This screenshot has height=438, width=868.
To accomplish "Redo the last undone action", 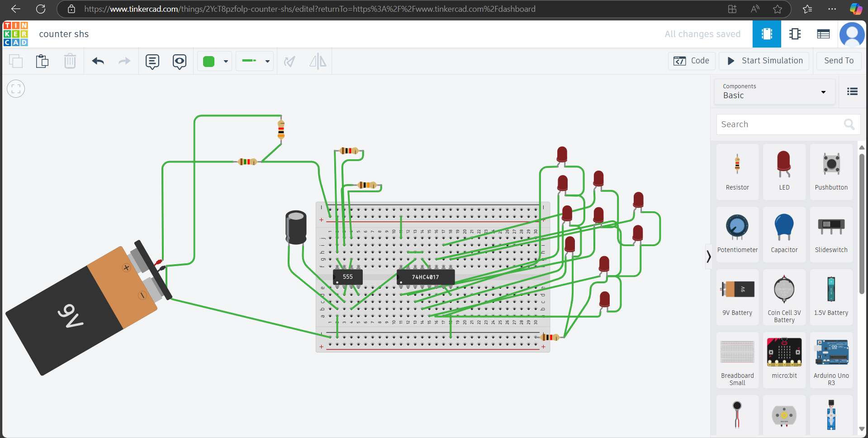I will pos(124,61).
